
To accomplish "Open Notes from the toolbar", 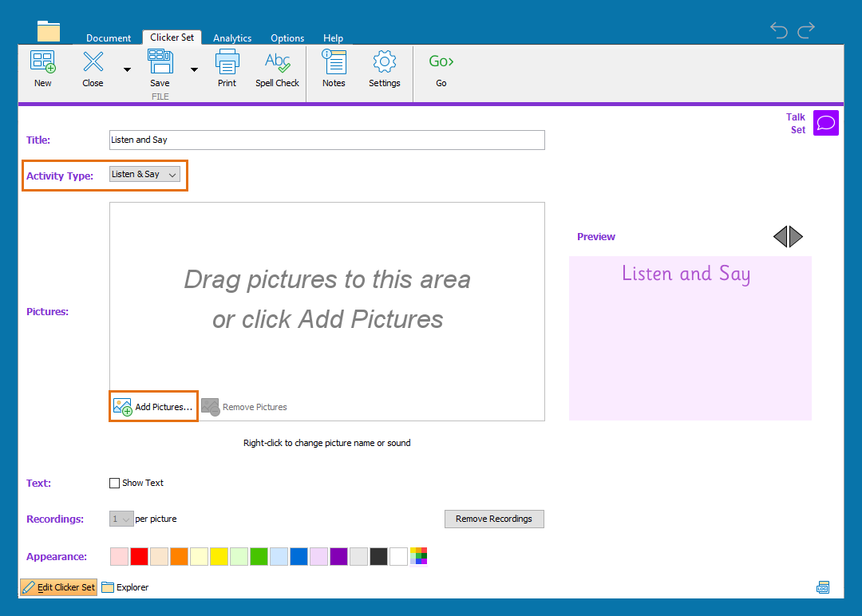I will click(334, 69).
